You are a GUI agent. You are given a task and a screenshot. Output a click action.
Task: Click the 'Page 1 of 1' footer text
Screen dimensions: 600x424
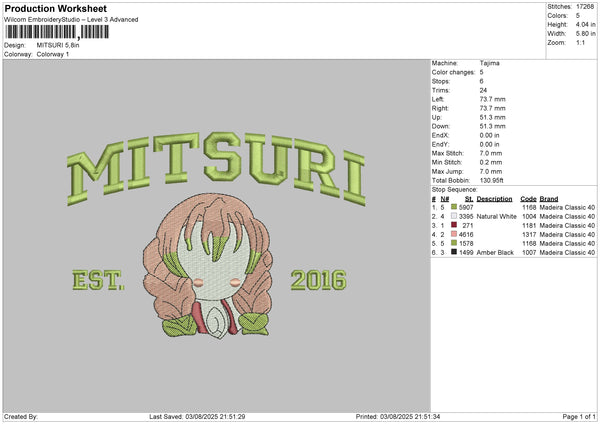[x=579, y=417]
